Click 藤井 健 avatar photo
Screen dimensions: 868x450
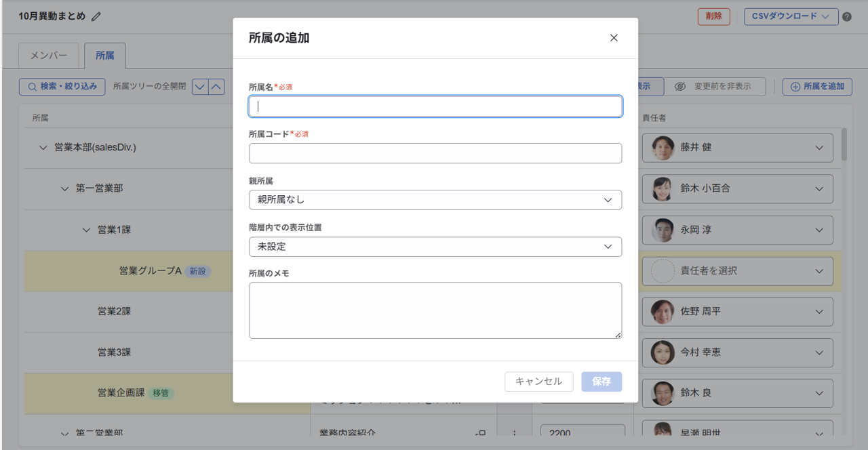(x=663, y=148)
